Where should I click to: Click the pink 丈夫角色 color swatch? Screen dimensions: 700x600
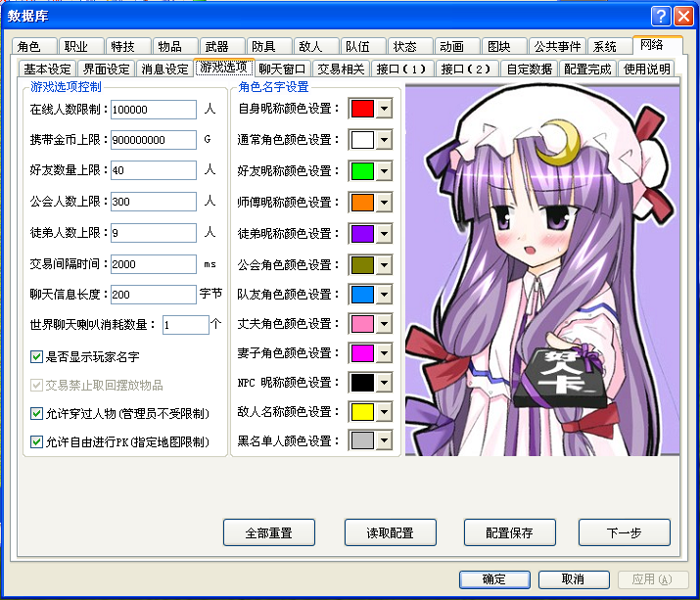(x=362, y=324)
